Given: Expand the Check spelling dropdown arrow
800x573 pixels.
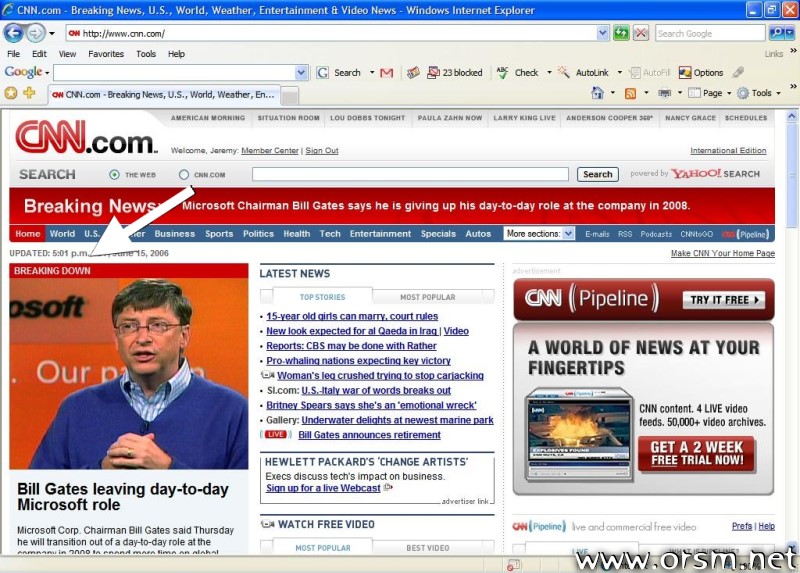Looking at the screenshot, I should pyautogui.click(x=549, y=73).
